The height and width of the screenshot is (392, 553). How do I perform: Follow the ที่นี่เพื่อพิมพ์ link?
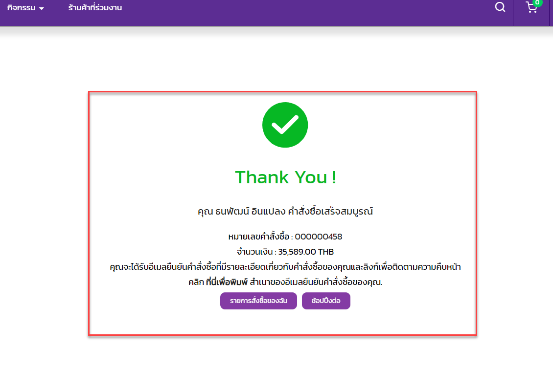227,283
